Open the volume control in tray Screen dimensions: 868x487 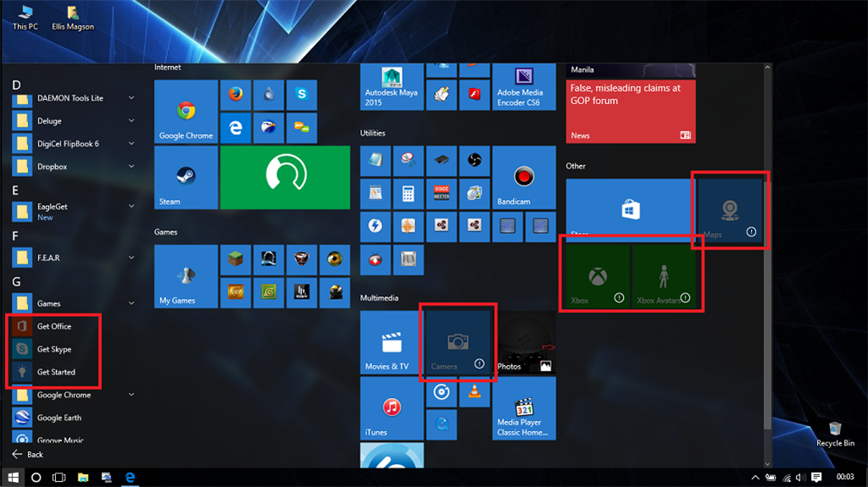click(x=800, y=477)
